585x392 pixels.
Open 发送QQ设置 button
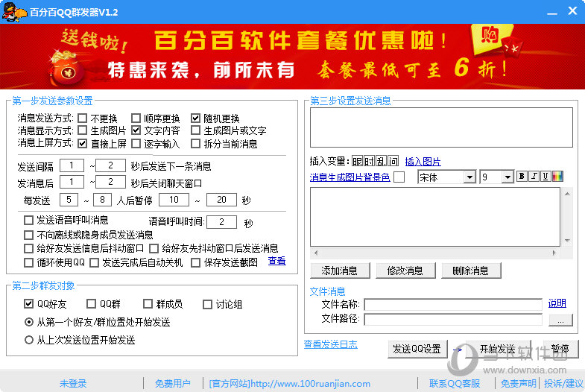pos(417,349)
